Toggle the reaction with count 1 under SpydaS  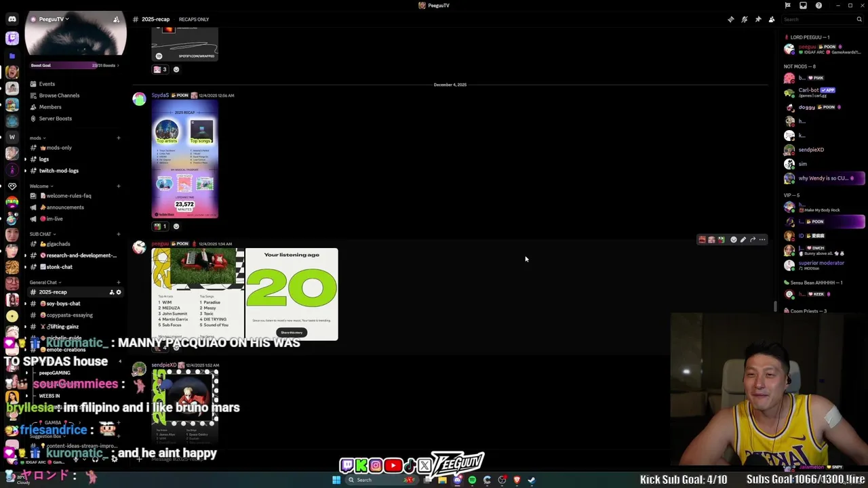pyautogui.click(x=160, y=226)
